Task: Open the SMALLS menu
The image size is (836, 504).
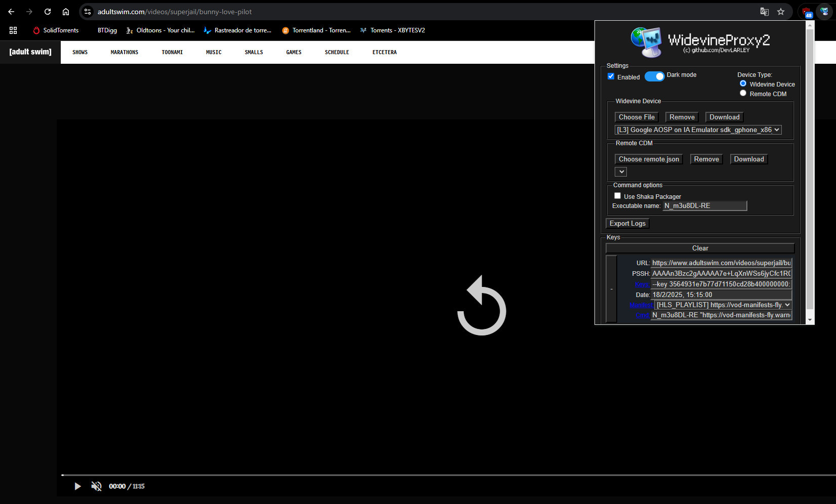Action: pyautogui.click(x=254, y=52)
